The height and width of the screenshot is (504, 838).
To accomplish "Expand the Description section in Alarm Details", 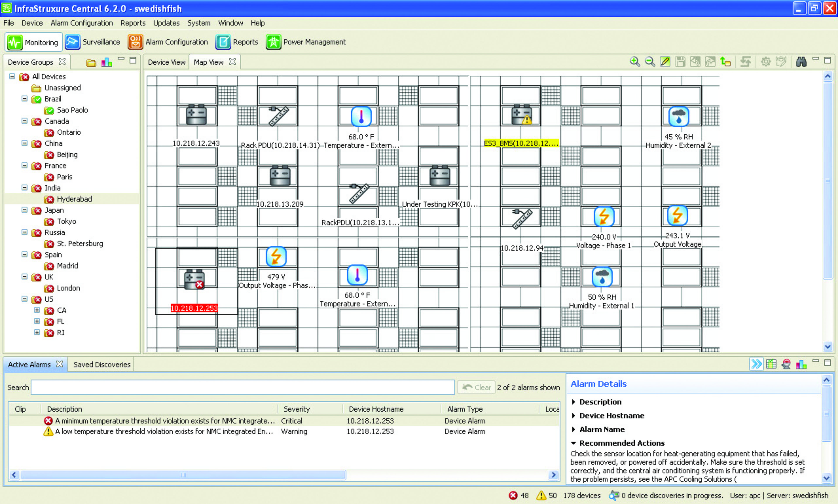I will pos(574,402).
